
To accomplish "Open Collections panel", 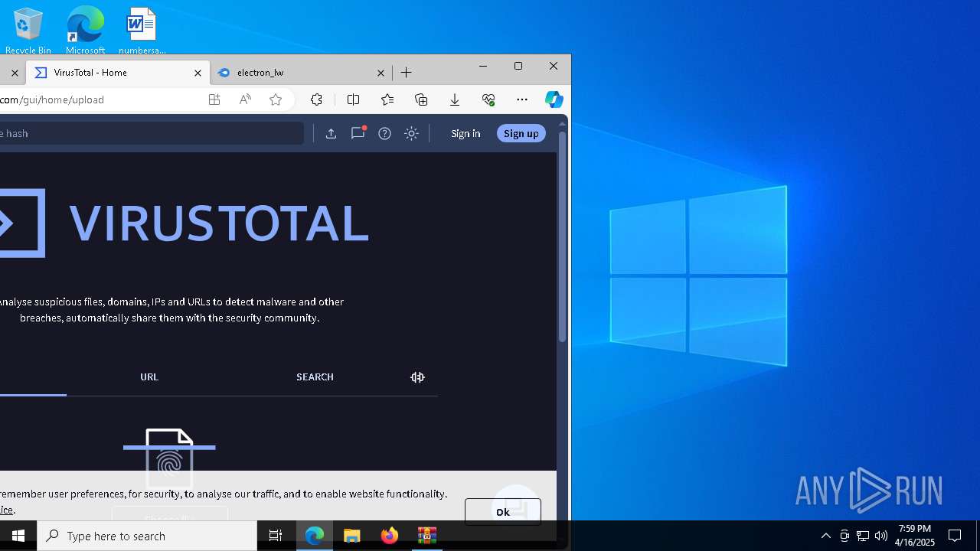I will click(421, 99).
